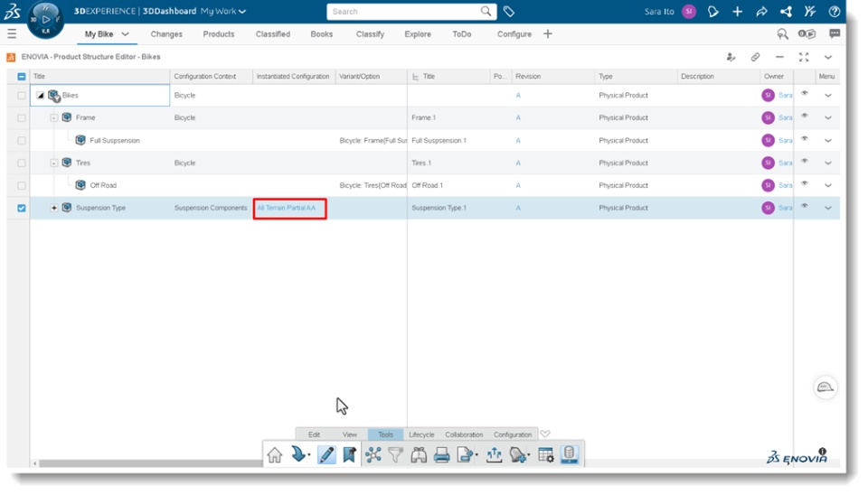Open revision A link for Bikes row
The image size is (868, 495).
point(518,95)
